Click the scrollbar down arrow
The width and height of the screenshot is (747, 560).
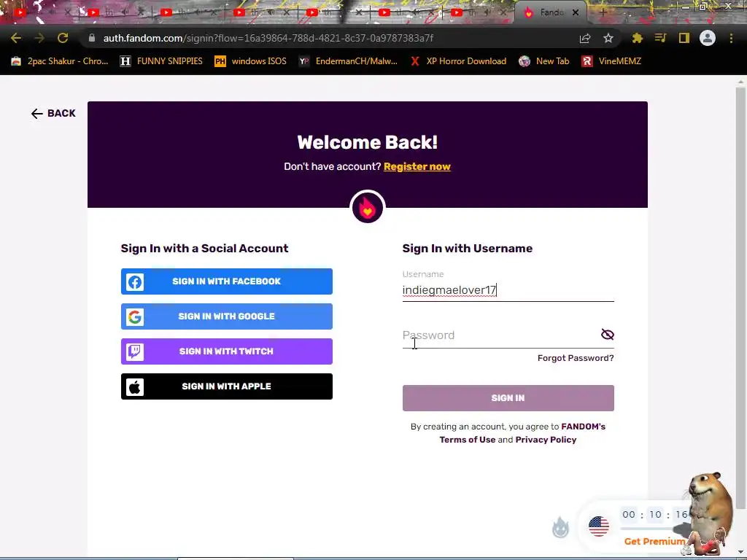tap(740, 553)
